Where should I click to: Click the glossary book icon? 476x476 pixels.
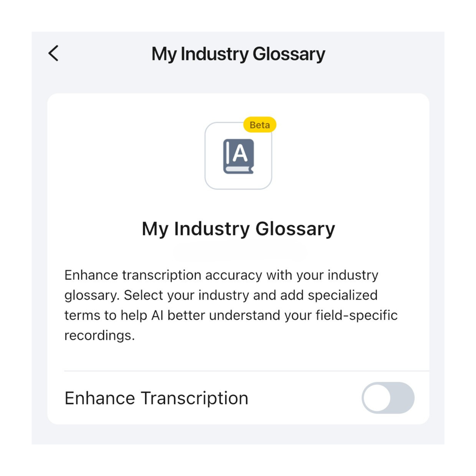coord(238,156)
